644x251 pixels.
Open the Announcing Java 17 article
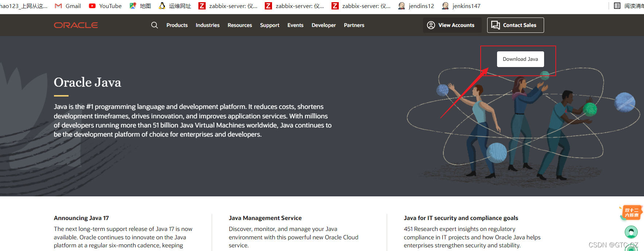[x=81, y=218]
